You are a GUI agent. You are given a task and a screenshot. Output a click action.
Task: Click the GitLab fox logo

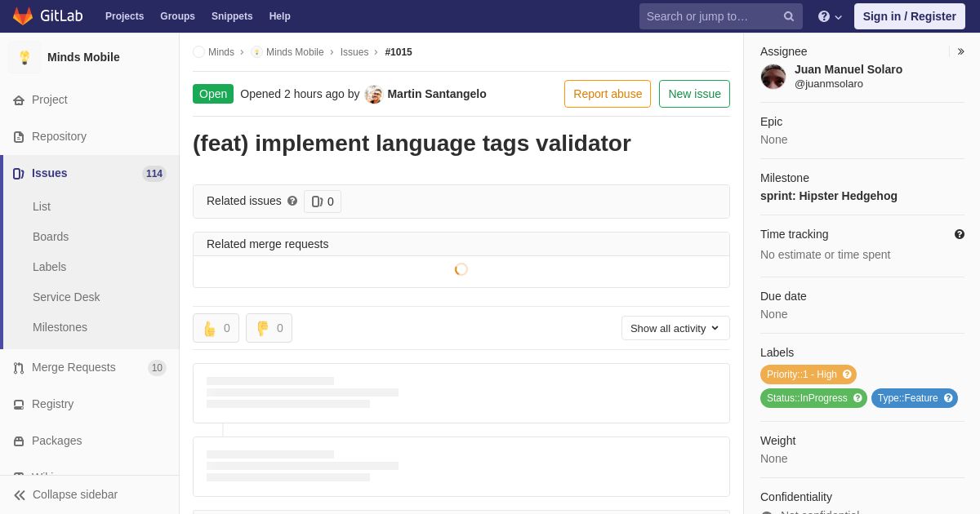23,16
